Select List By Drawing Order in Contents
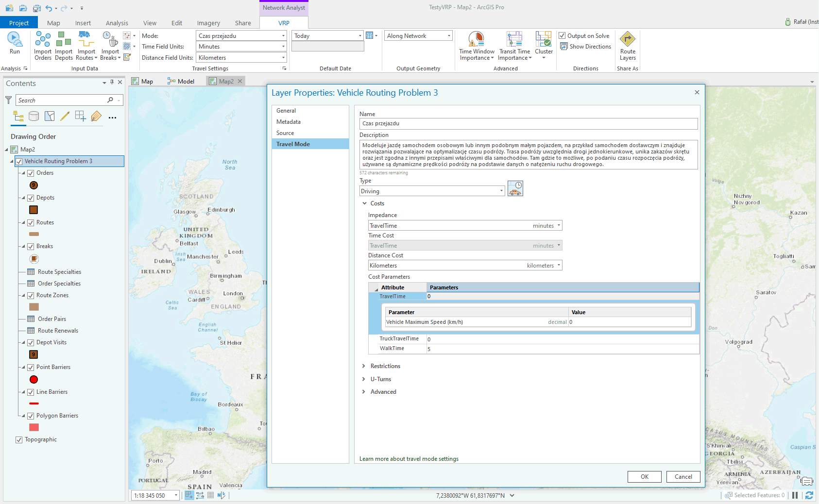Viewport: 819px width, 504px height. [18, 116]
